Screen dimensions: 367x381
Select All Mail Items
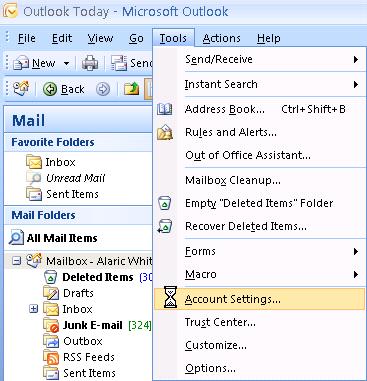pos(62,238)
